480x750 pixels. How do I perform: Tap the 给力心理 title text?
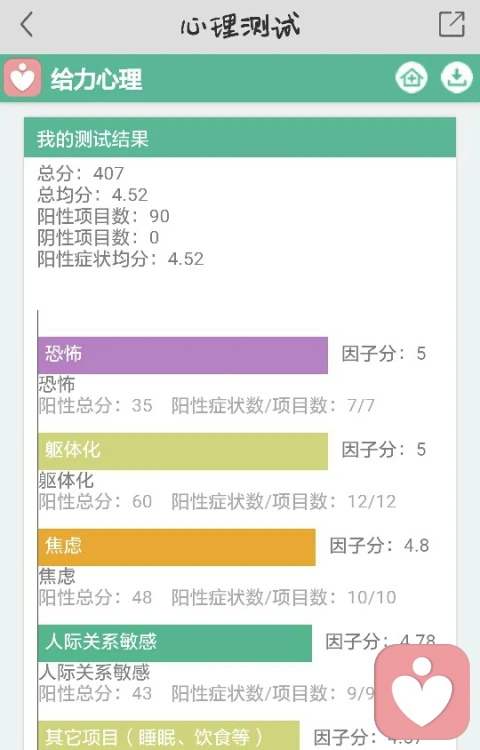click(97, 79)
